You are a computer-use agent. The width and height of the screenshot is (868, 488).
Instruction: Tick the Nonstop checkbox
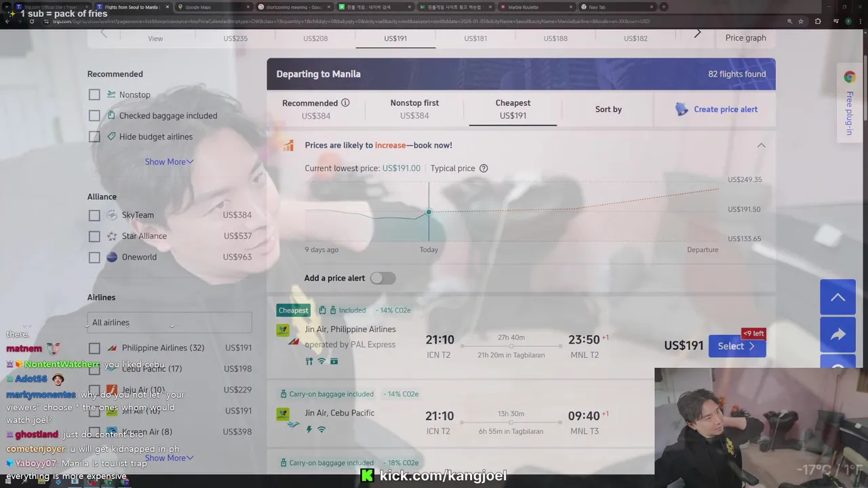(x=94, y=95)
